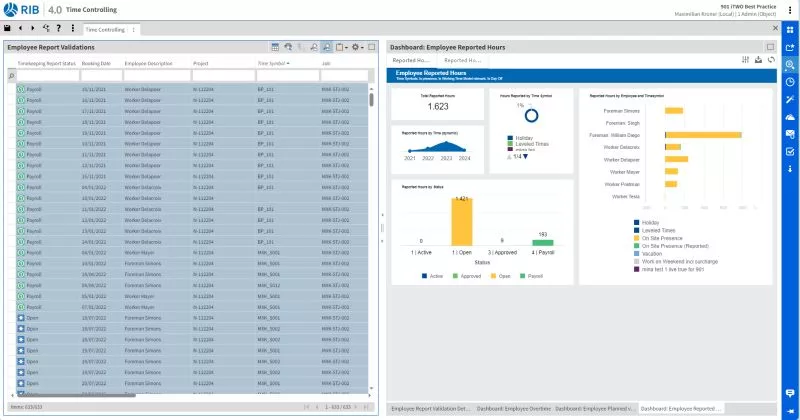Select the Time Controlling module tab

pos(105,30)
